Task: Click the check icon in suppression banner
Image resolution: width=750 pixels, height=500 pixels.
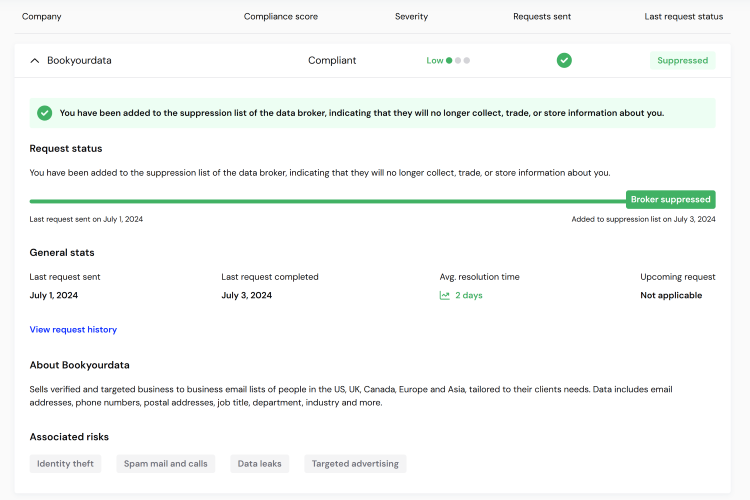Action: pos(44,113)
